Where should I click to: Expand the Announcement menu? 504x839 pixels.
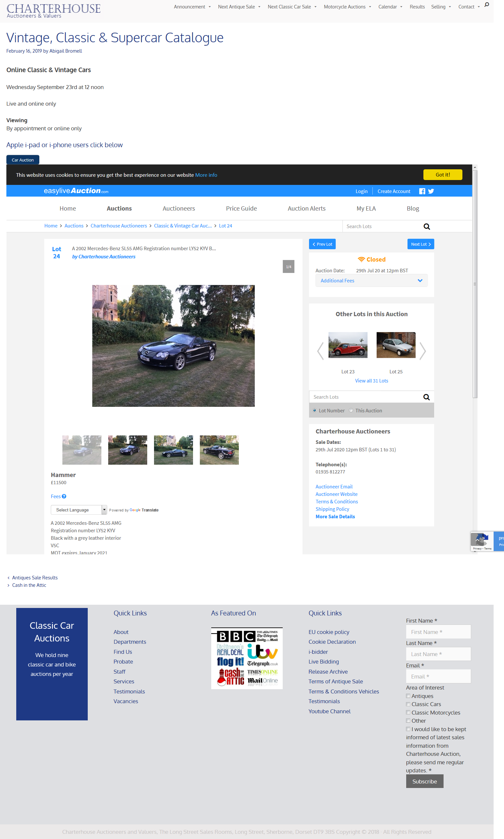192,7
